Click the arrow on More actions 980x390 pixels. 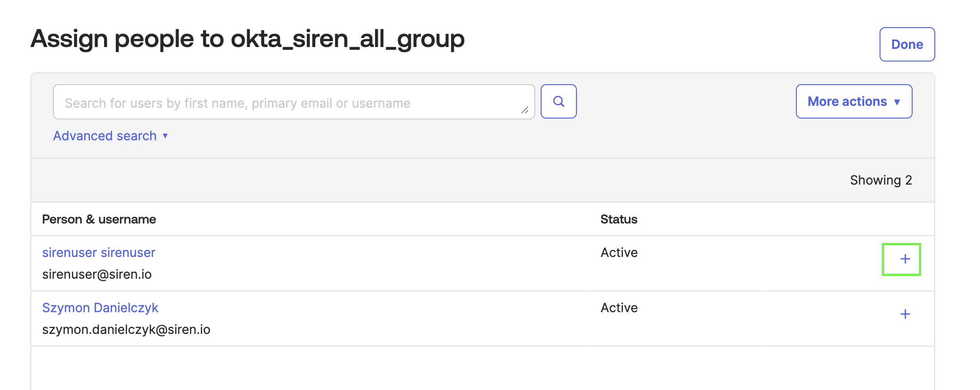pos(897,102)
